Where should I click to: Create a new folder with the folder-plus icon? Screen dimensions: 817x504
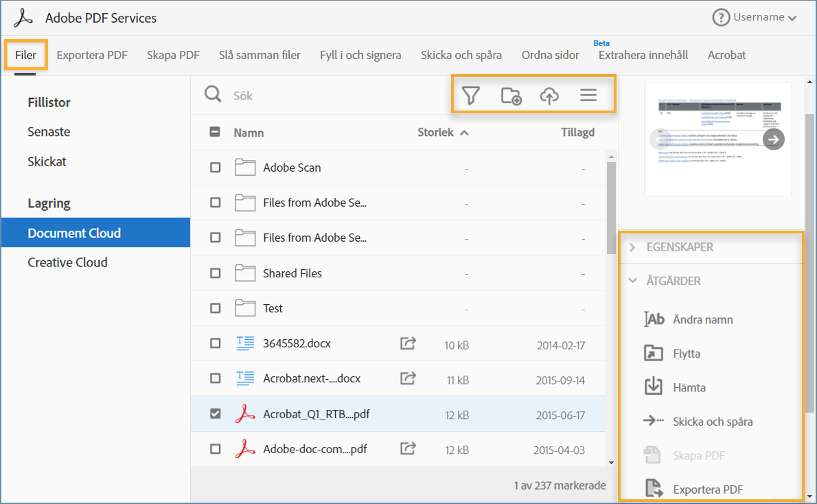[511, 96]
